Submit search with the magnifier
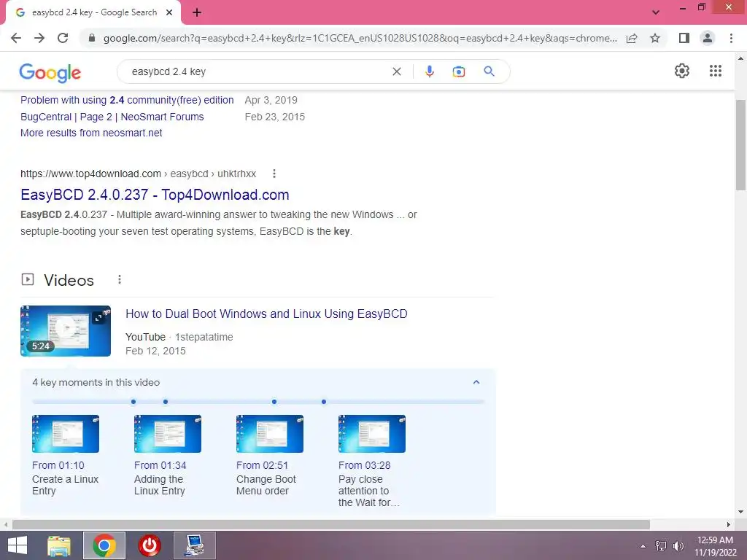Viewport: 747px width, 560px height. [x=489, y=71]
